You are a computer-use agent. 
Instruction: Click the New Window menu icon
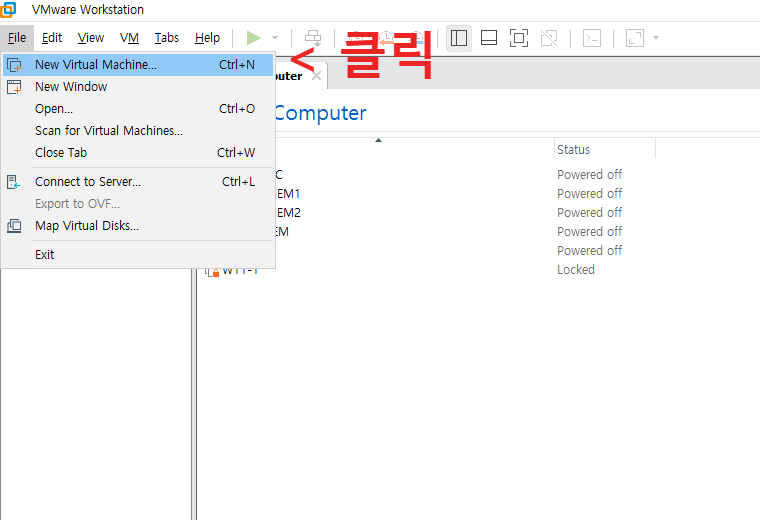[14, 87]
